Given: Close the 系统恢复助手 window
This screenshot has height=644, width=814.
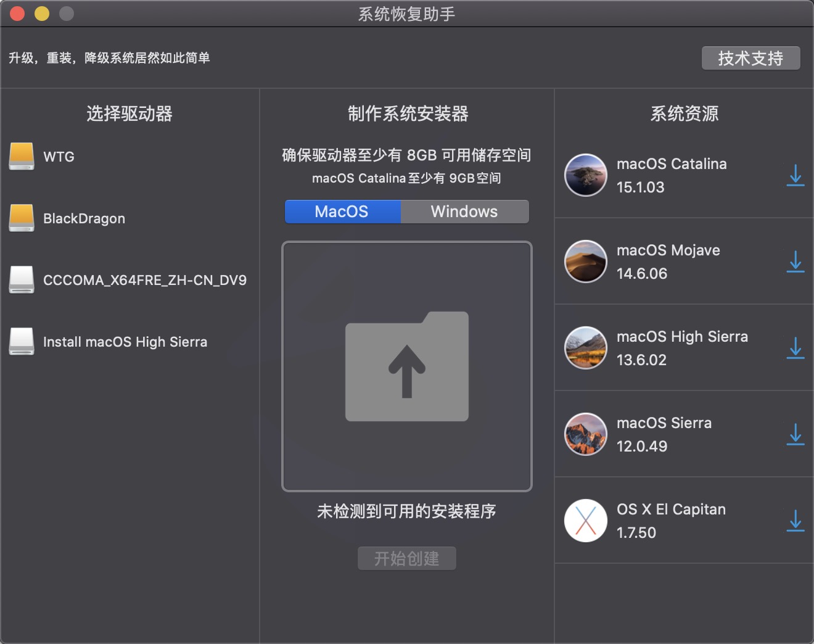Looking at the screenshot, I should coord(17,13).
